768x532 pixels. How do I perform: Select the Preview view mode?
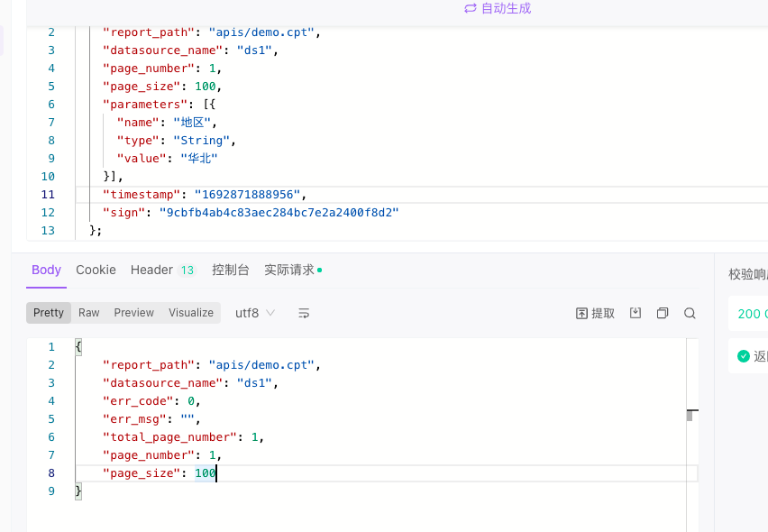[x=133, y=313]
